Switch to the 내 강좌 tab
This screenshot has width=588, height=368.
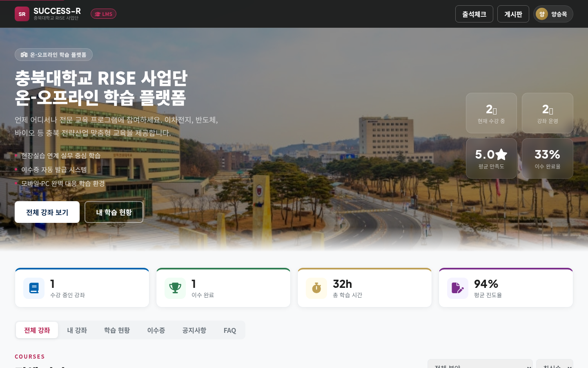point(77,330)
